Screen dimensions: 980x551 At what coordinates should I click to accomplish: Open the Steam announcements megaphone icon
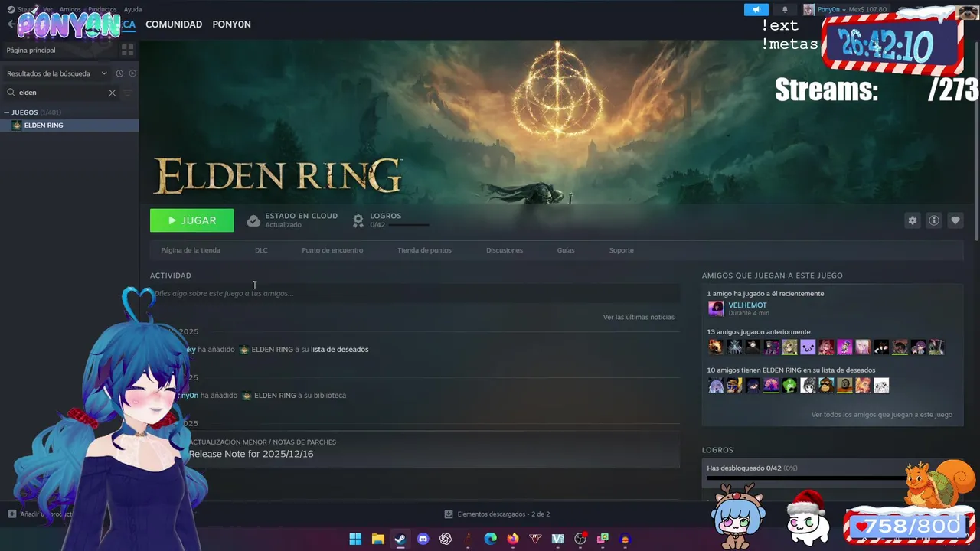click(x=756, y=9)
